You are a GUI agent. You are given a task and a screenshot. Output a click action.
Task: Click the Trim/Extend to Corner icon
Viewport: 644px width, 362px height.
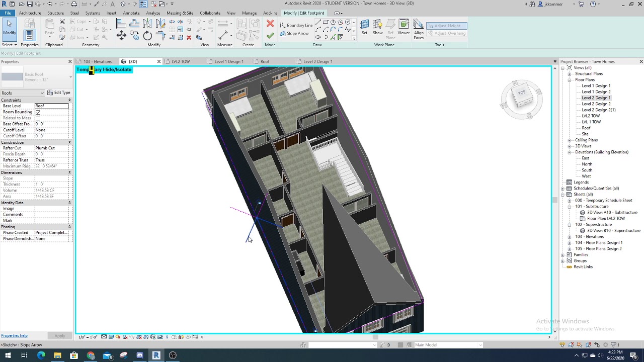coord(161,35)
